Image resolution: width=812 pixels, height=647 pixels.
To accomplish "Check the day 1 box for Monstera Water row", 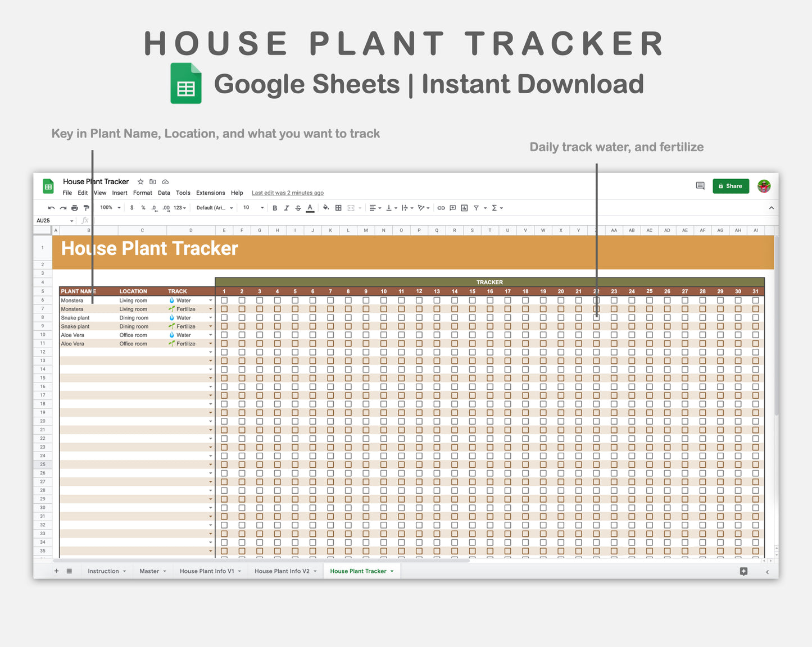I will coord(224,300).
